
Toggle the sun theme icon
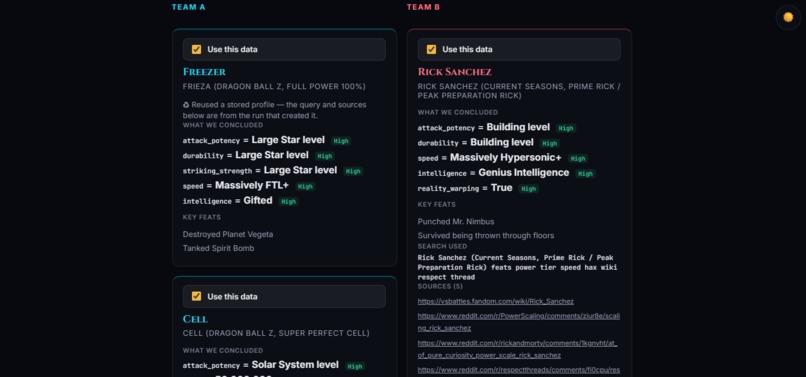click(x=788, y=17)
